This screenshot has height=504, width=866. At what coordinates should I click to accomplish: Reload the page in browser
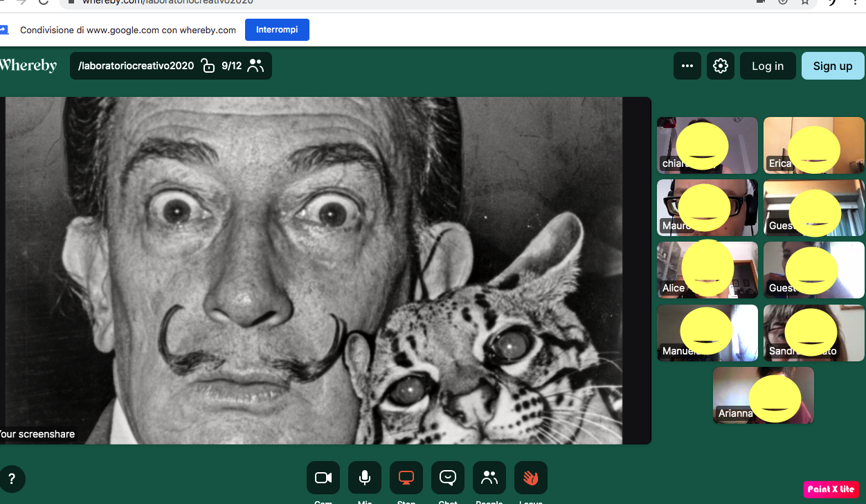pyautogui.click(x=44, y=2)
